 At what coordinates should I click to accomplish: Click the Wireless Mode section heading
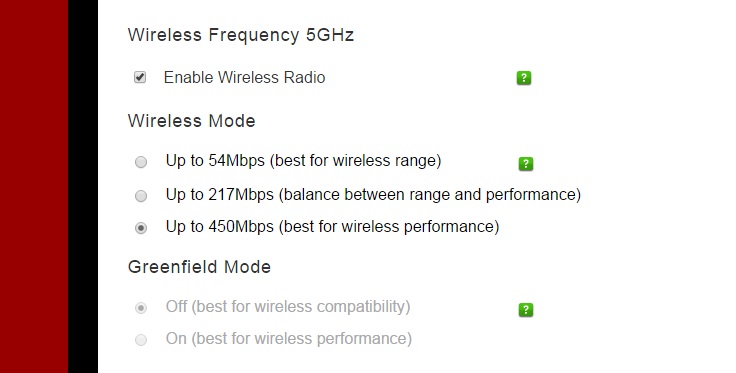point(192,121)
